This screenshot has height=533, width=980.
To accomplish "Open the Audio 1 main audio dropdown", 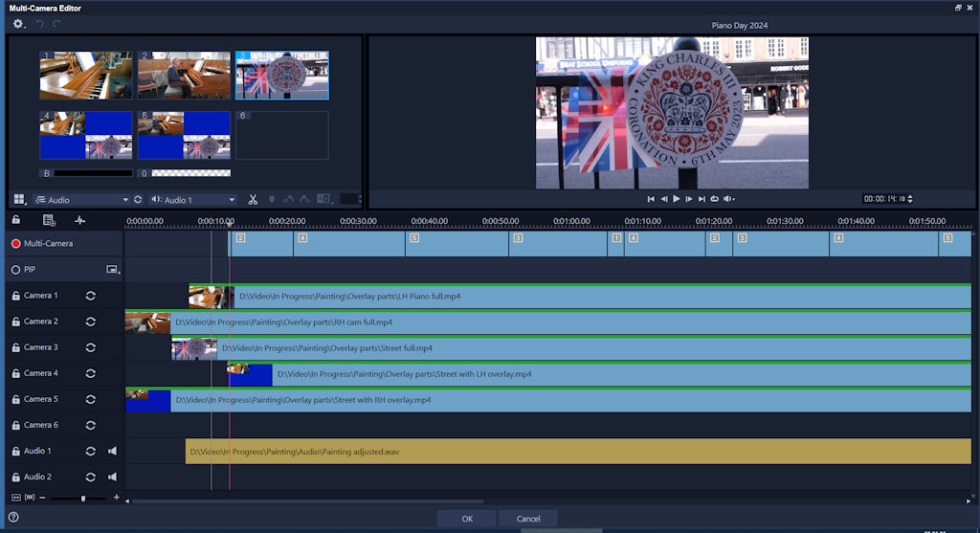I will click(x=193, y=200).
